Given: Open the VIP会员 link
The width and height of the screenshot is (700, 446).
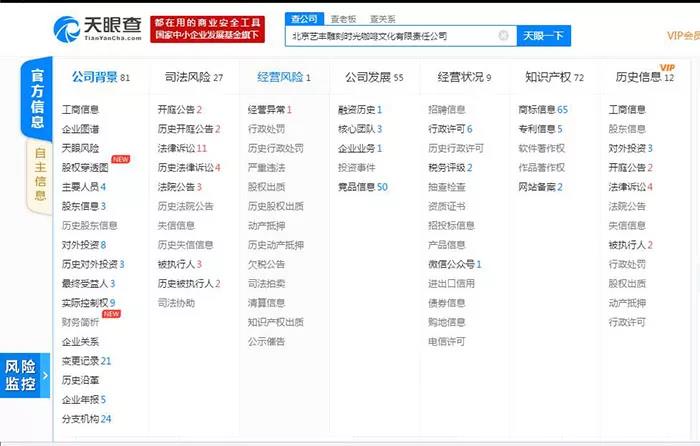Looking at the screenshot, I should click(x=683, y=36).
